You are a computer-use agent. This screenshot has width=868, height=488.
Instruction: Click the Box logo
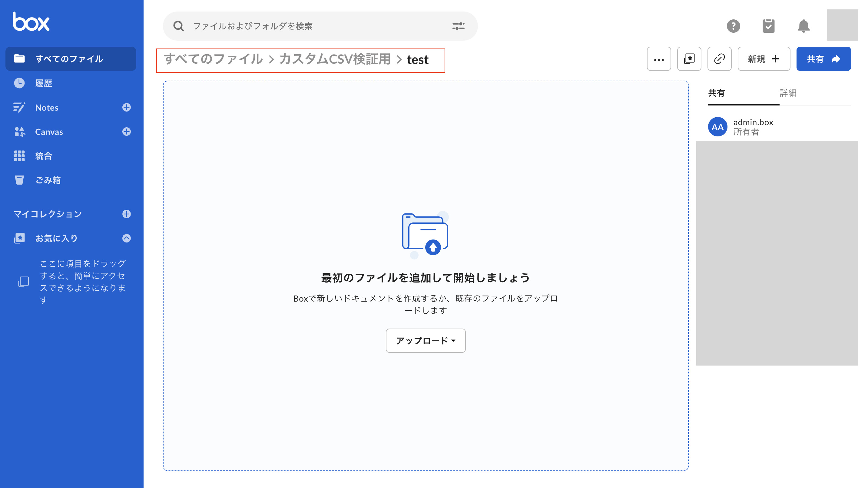click(x=31, y=22)
